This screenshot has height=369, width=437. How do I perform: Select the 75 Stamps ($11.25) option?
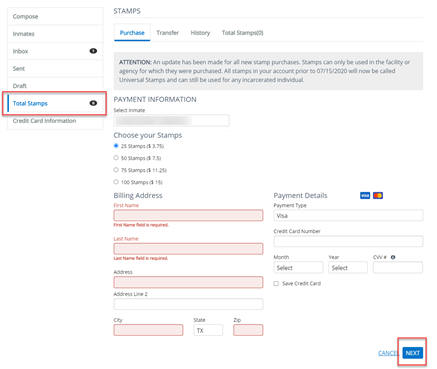click(x=116, y=170)
